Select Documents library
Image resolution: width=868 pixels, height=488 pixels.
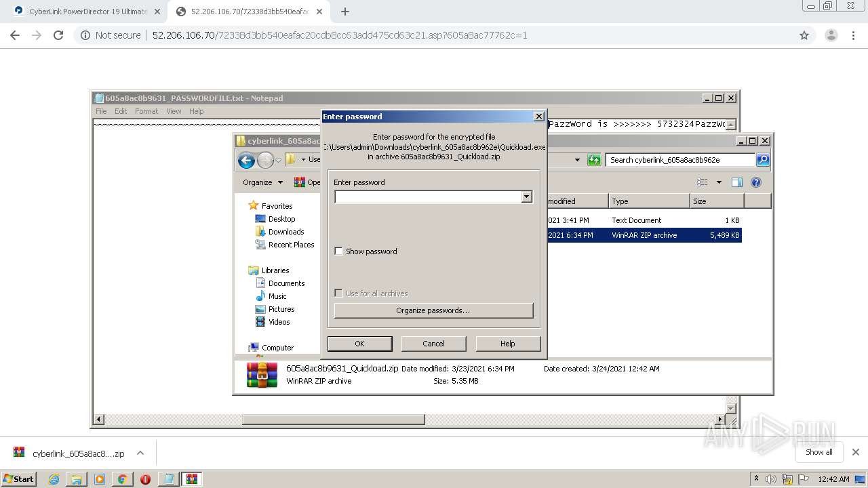point(286,283)
